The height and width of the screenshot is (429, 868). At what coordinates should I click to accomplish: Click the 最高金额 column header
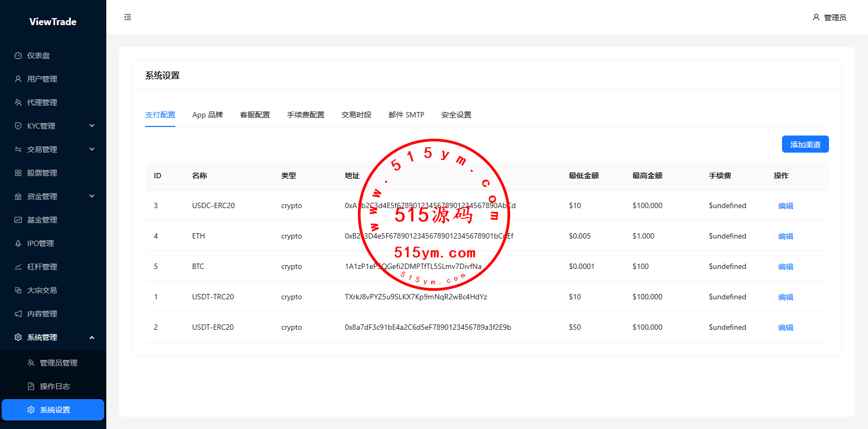(647, 176)
